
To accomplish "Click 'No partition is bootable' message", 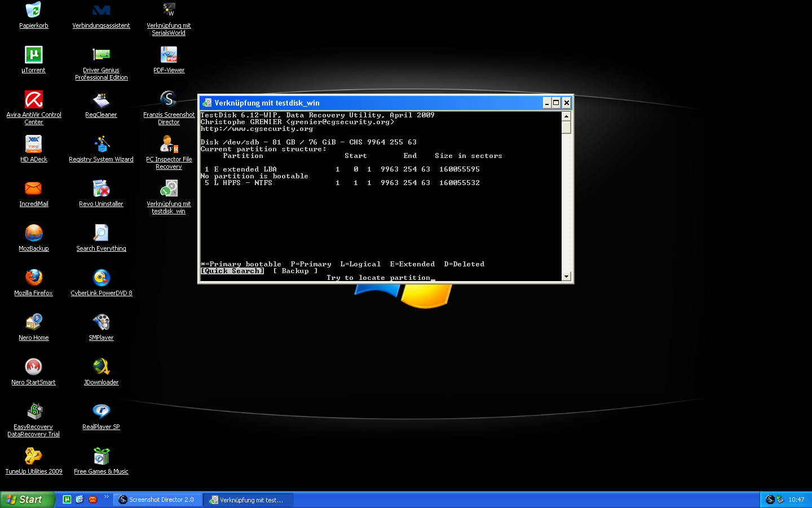I will [x=254, y=176].
